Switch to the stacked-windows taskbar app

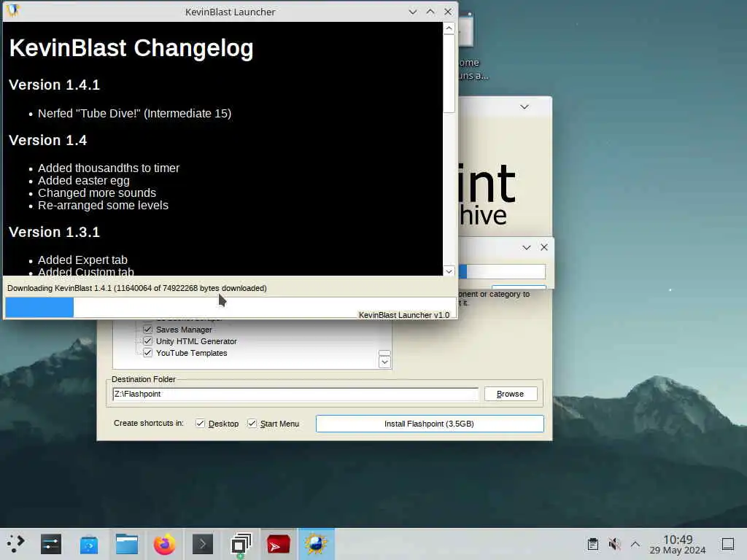tap(241, 544)
